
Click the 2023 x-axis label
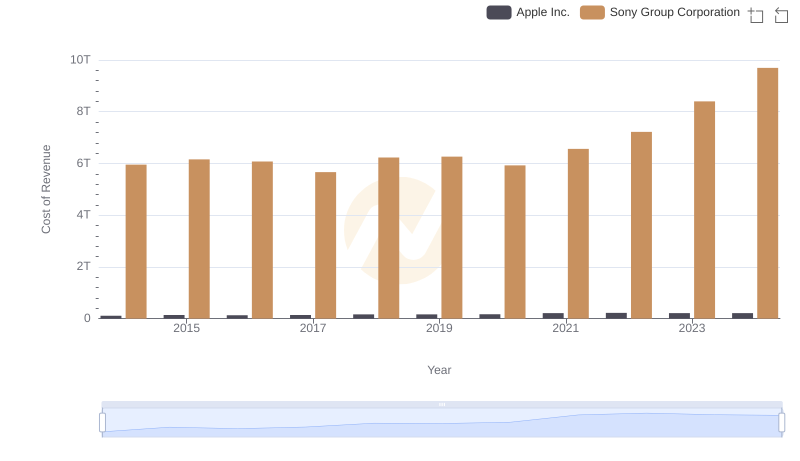692,328
